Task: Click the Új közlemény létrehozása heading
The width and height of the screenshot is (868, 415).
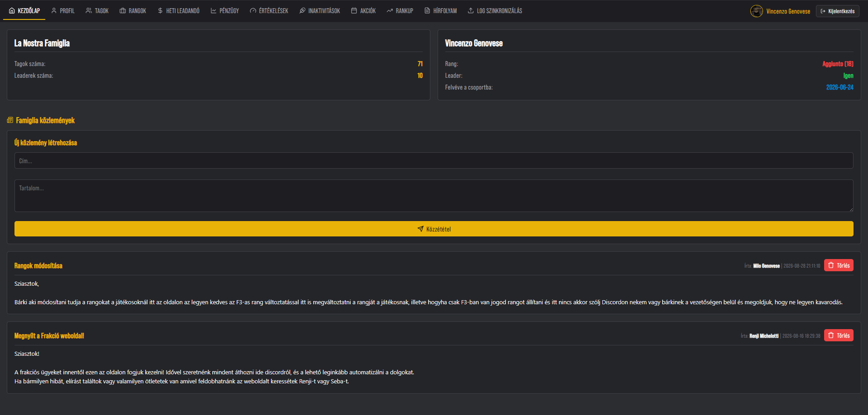Action: click(46, 143)
